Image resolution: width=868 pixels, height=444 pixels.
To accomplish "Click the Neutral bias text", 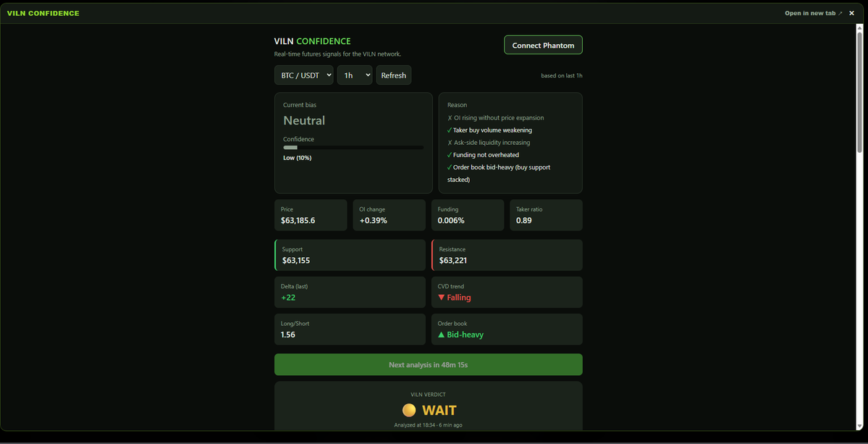I will click(305, 121).
